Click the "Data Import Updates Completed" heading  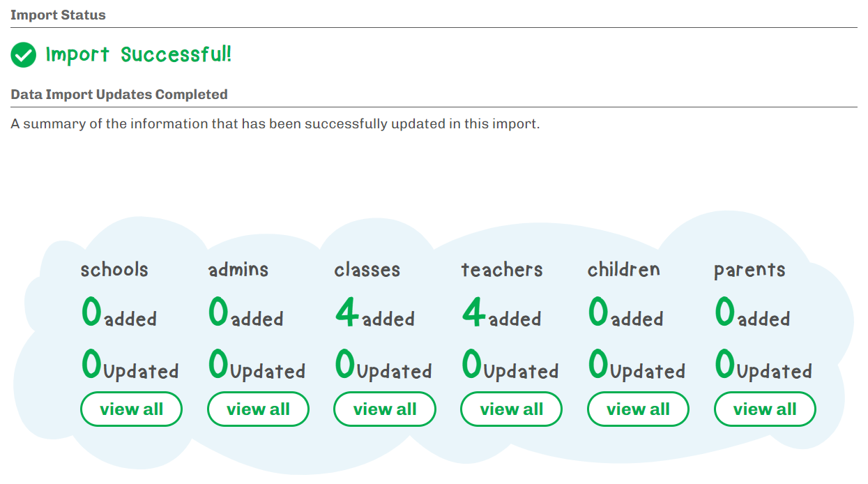click(x=119, y=94)
